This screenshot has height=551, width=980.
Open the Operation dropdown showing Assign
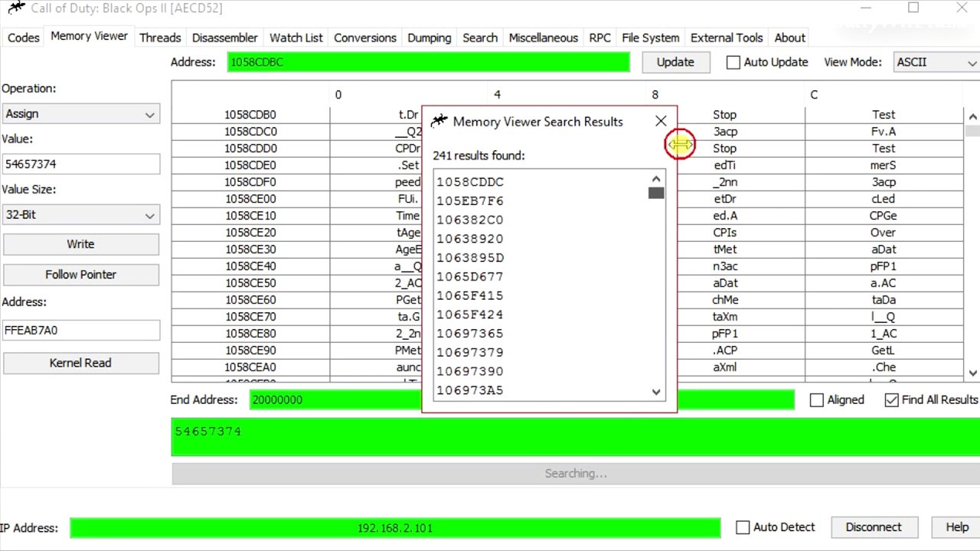[x=81, y=114]
